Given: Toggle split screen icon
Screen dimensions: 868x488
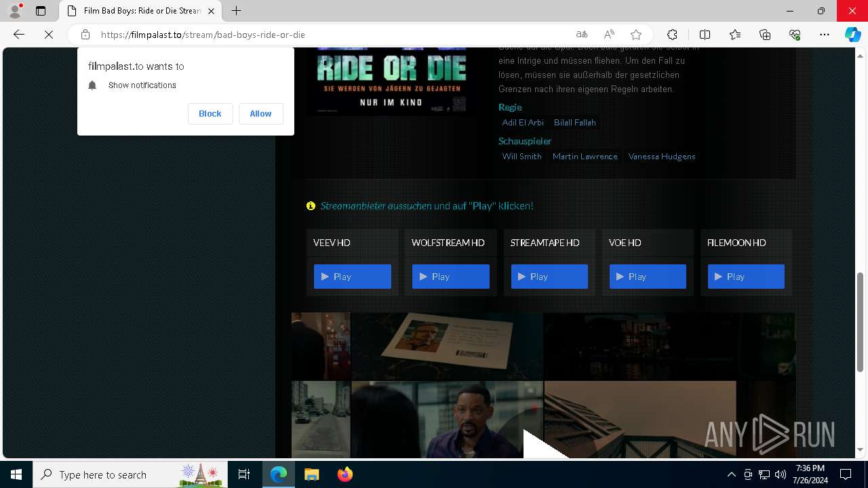Looking at the screenshot, I should click(x=705, y=35).
